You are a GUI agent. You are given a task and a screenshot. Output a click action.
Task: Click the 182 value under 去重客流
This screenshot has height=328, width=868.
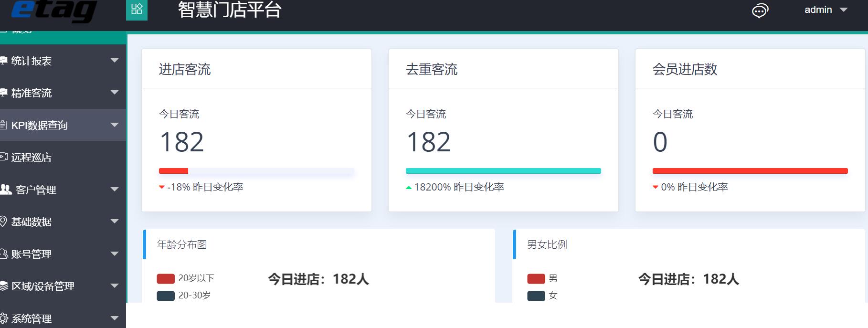point(429,142)
